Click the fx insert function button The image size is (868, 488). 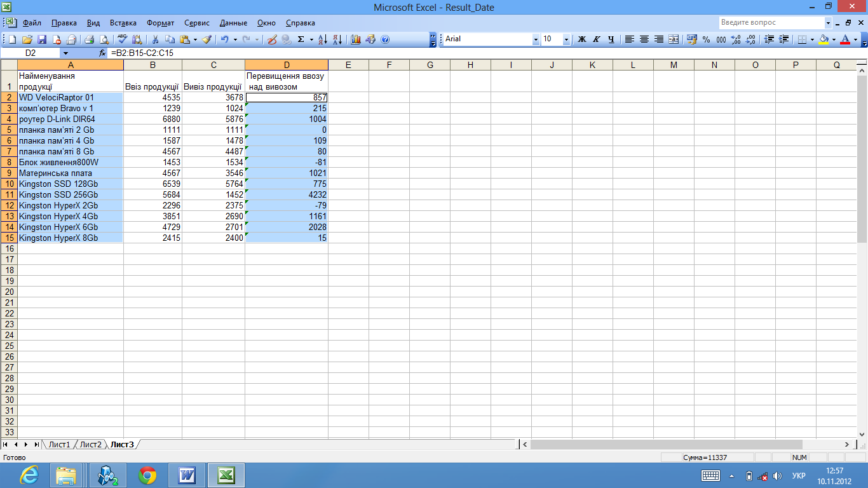102,53
